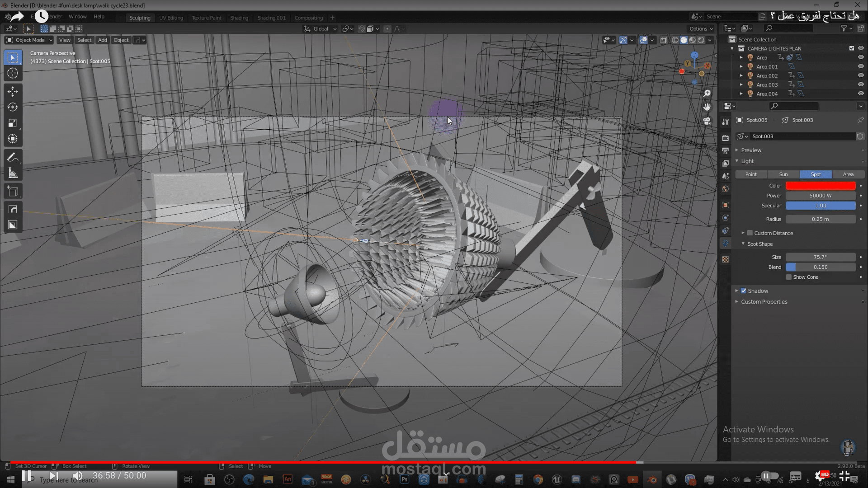Open the Object Mode dropdown
Image resolution: width=868 pixels, height=488 pixels.
tap(29, 40)
